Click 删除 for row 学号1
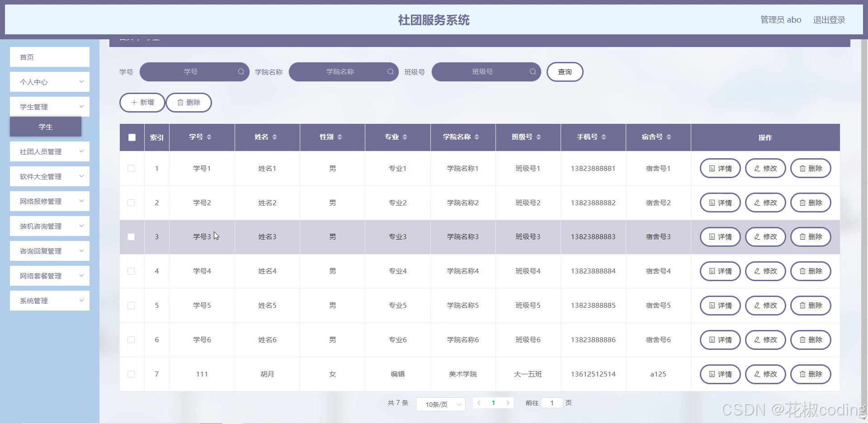Screen dimensions: 868x424 811,169
